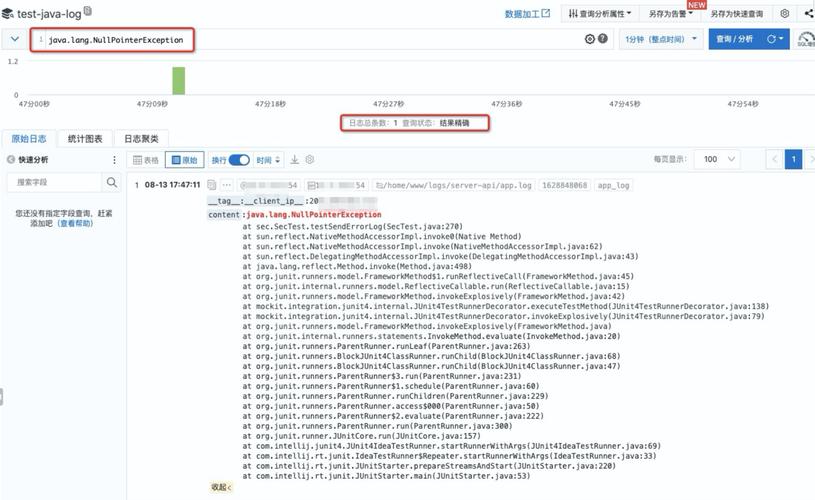Screen dimensions: 815x500
Task: Click the share icon in top toolbar
Action: 808,14
